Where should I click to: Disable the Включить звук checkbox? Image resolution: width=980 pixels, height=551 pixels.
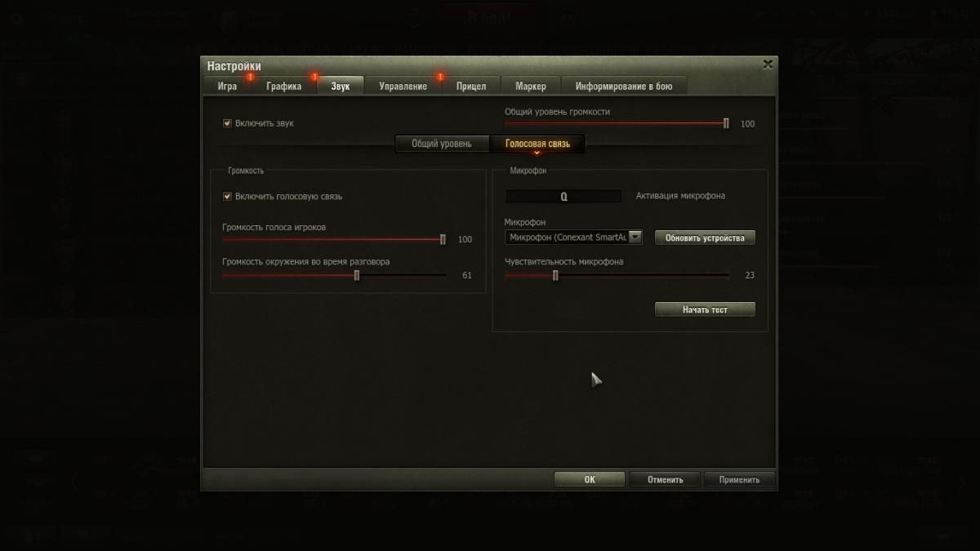228,123
